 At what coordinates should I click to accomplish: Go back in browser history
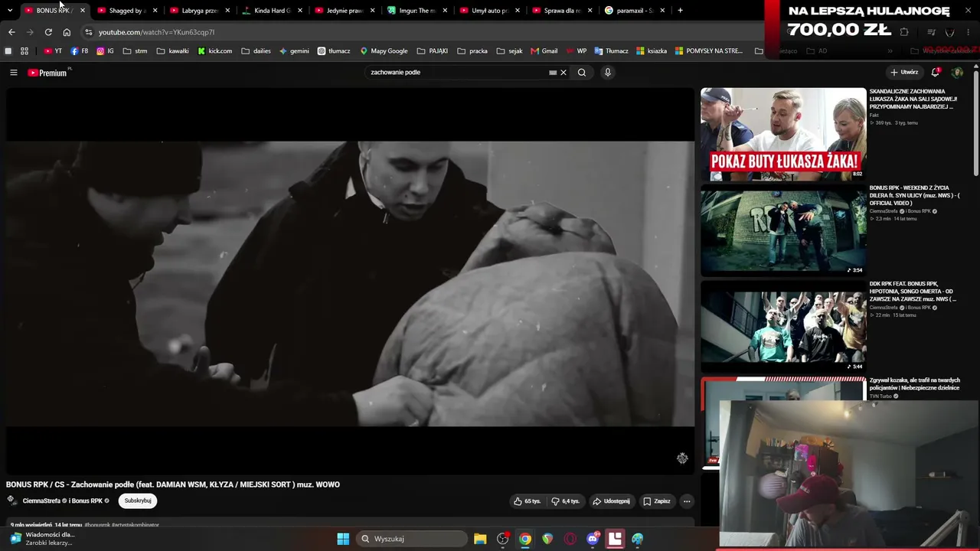(11, 32)
